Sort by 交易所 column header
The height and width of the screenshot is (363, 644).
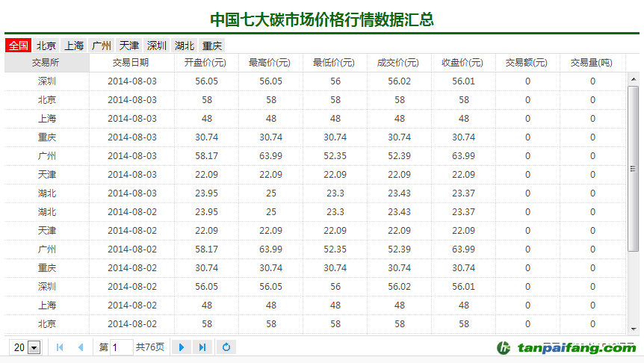click(x=47, y=63)
